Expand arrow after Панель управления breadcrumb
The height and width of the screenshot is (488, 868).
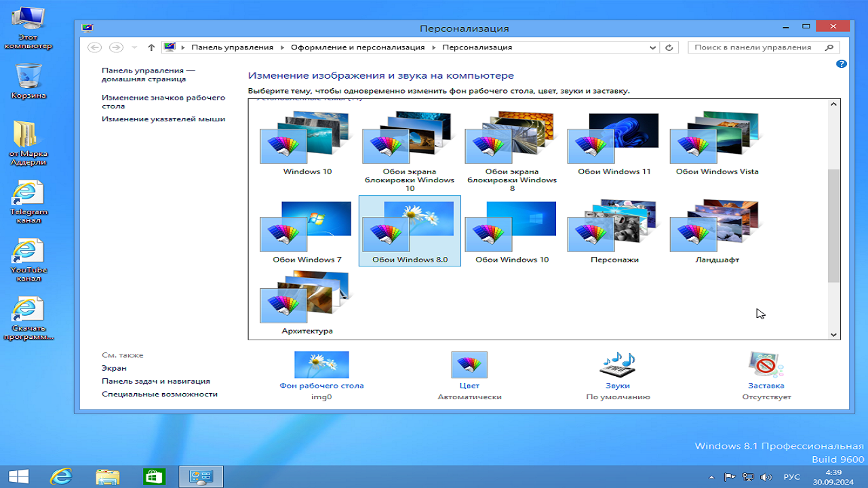point(282,47)
